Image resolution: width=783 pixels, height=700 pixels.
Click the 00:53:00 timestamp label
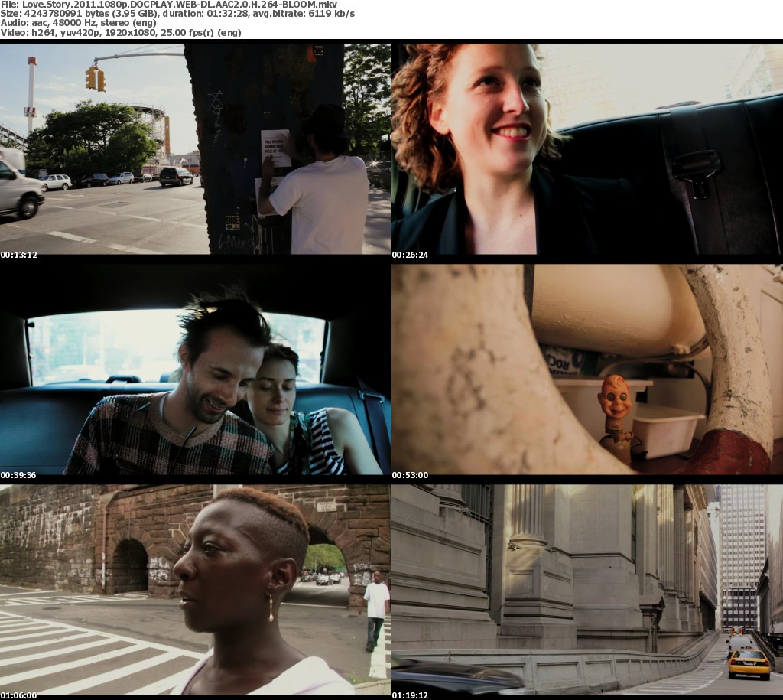411,475
